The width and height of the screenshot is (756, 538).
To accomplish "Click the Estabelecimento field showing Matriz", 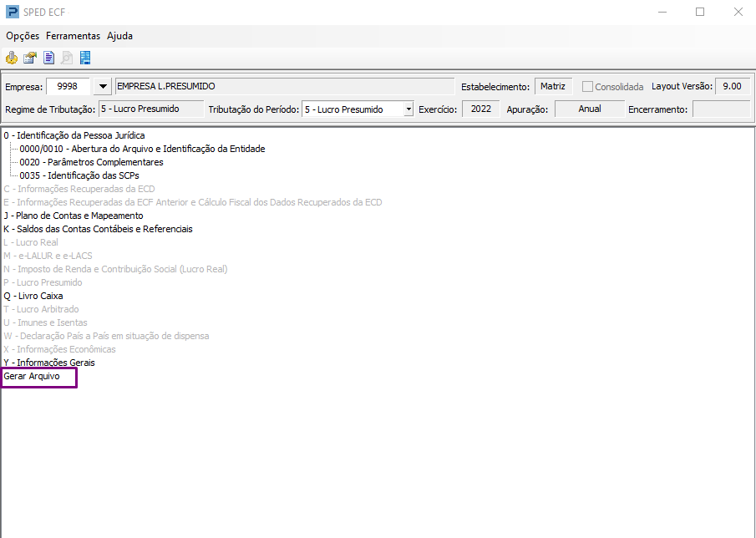I will [x=553, y=87].
